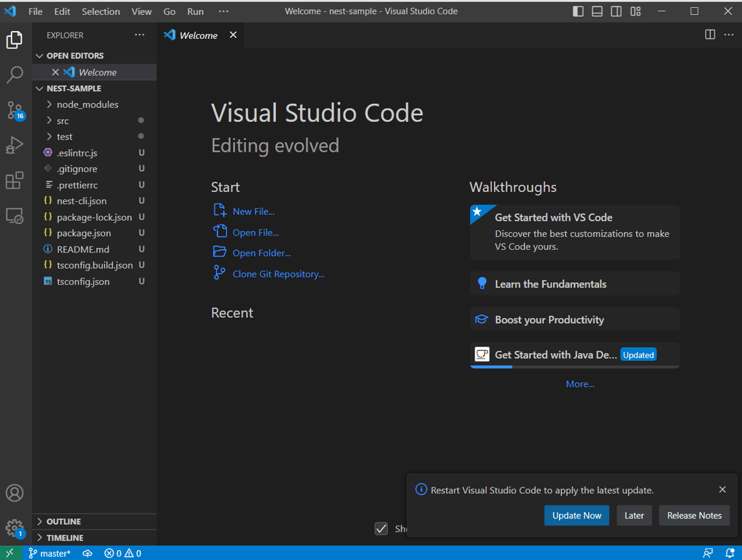Click master branch indicator in status bar
The image size is (742, 560).
(x=49, y=553)
